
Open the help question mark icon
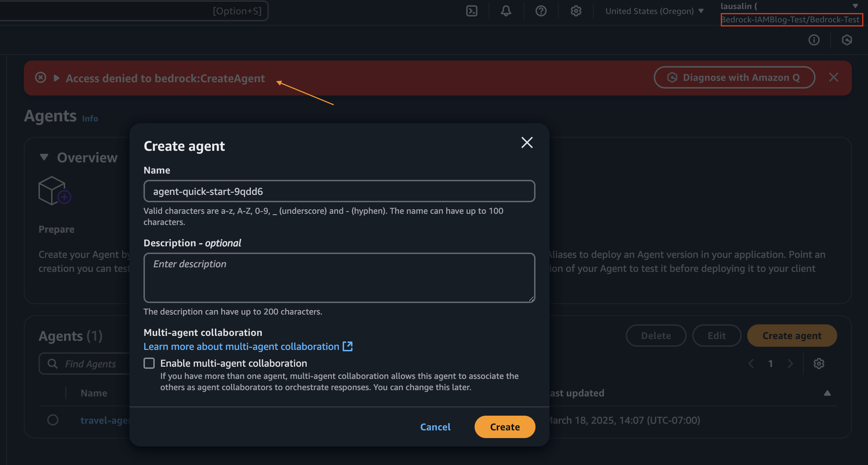point(541,11)
